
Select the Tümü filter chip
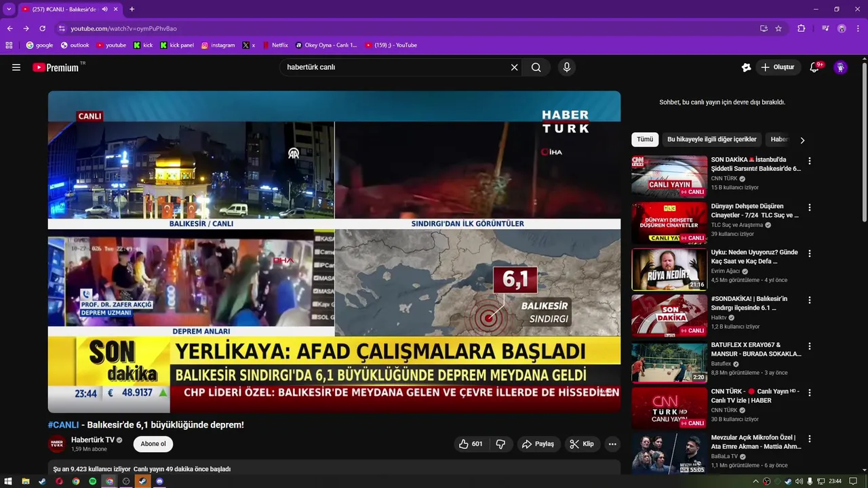[645, 140]
